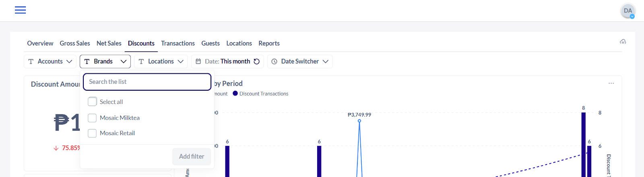Expand the Accounts filter dropdown
Image resolution: width=644 pixels, height=177 pixels.
point(50,61)
